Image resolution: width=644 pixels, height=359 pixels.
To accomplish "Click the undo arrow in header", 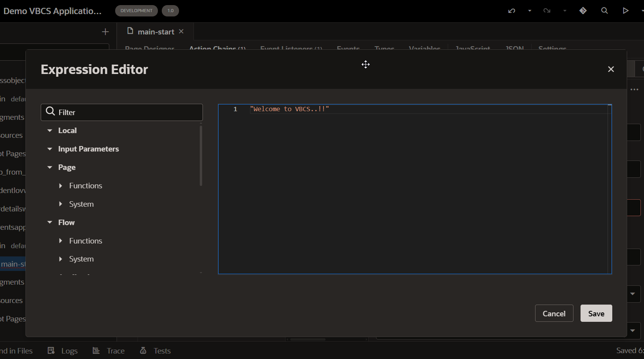I will [512, 11].
